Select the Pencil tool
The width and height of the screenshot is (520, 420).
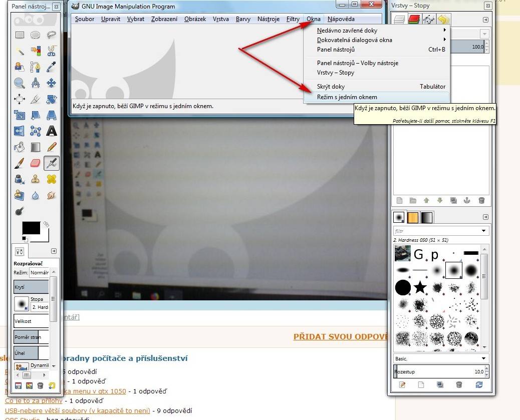(x=52, y=147)
